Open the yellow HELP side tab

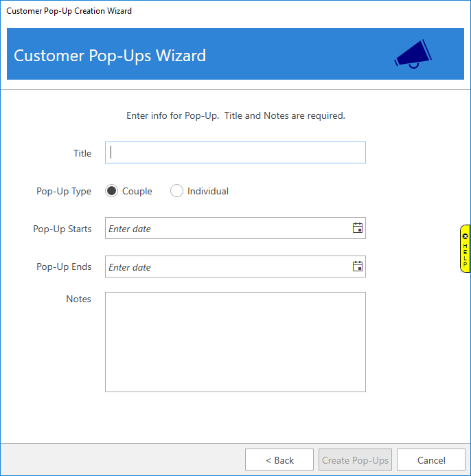[465, 253]
